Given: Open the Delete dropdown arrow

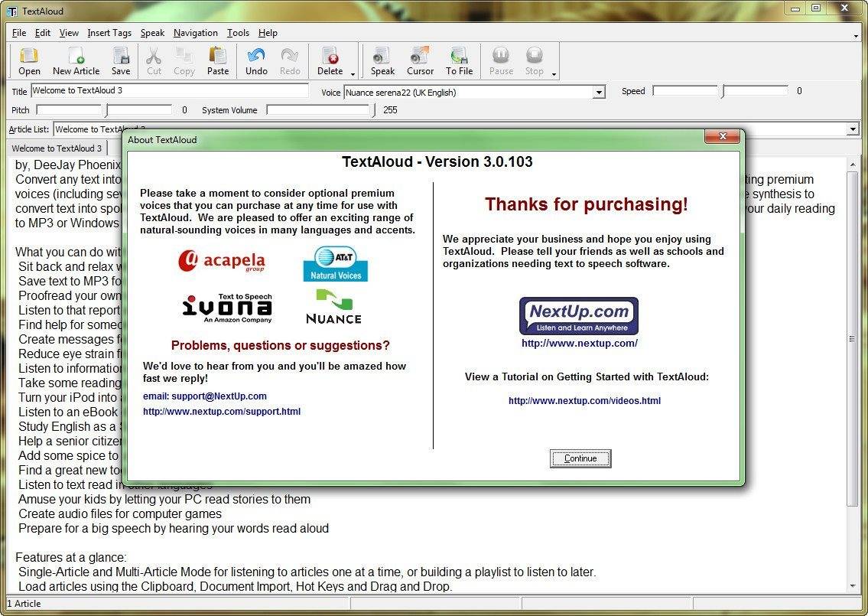Looking at the screenshot, I should 353,73.
